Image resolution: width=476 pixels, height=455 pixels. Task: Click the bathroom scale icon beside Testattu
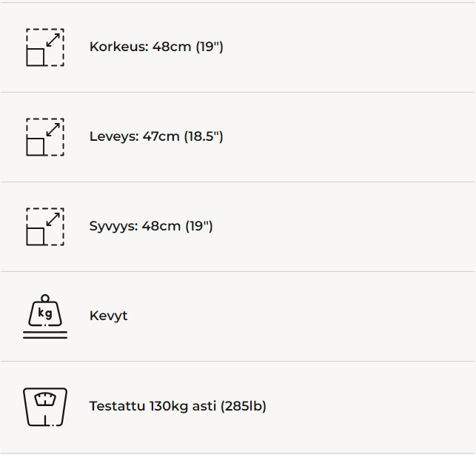click(45, 406)
